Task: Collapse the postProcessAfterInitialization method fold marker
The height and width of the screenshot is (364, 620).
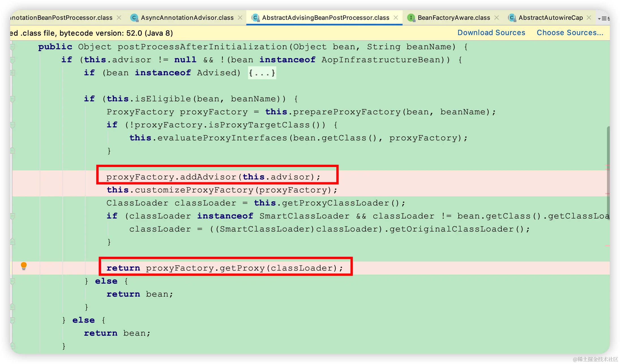Action: (x=12, y=47)
